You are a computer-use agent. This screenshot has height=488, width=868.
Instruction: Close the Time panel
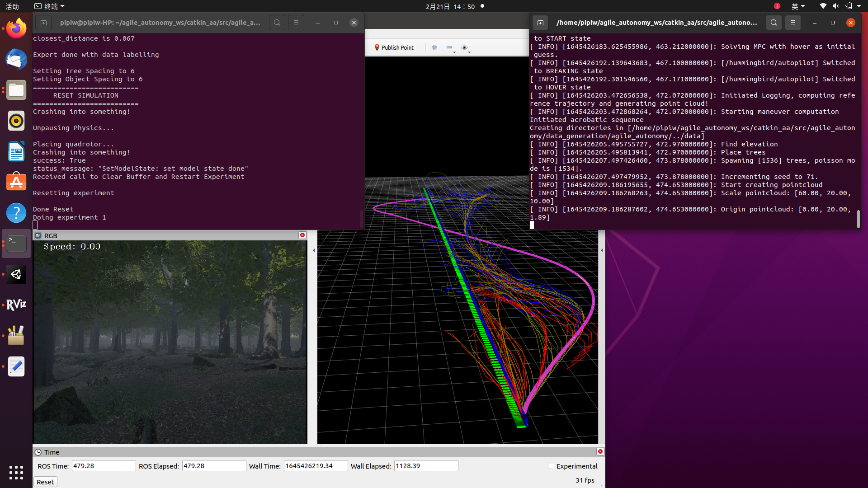600,452
